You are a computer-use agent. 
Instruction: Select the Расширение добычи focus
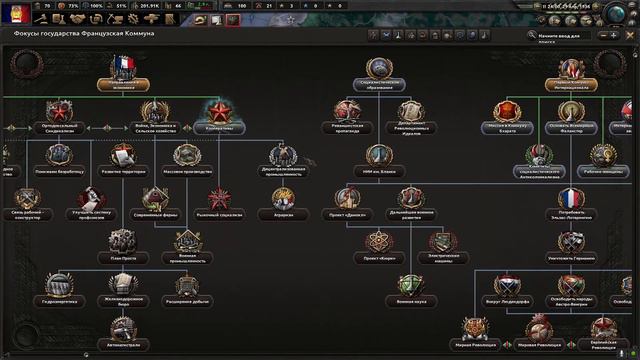(187, 291)
